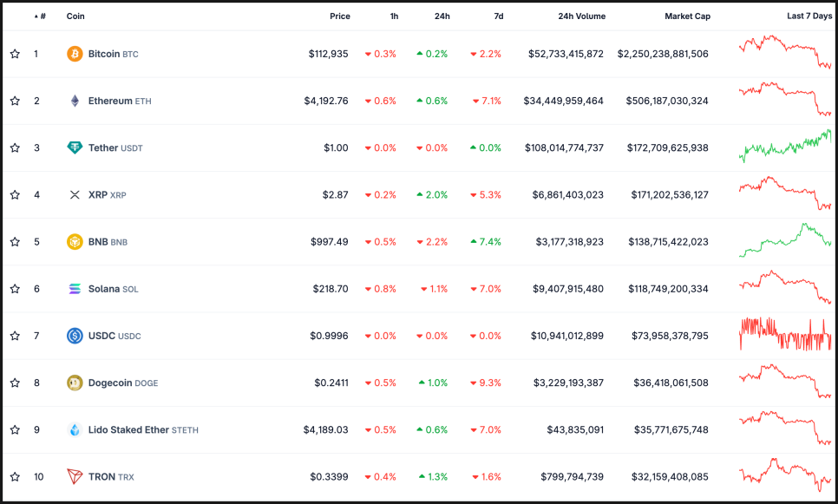Image resolution: width=838 pixels, height=504 pixels.
Task: Add Tether to watchlist star
Action: 15,147
